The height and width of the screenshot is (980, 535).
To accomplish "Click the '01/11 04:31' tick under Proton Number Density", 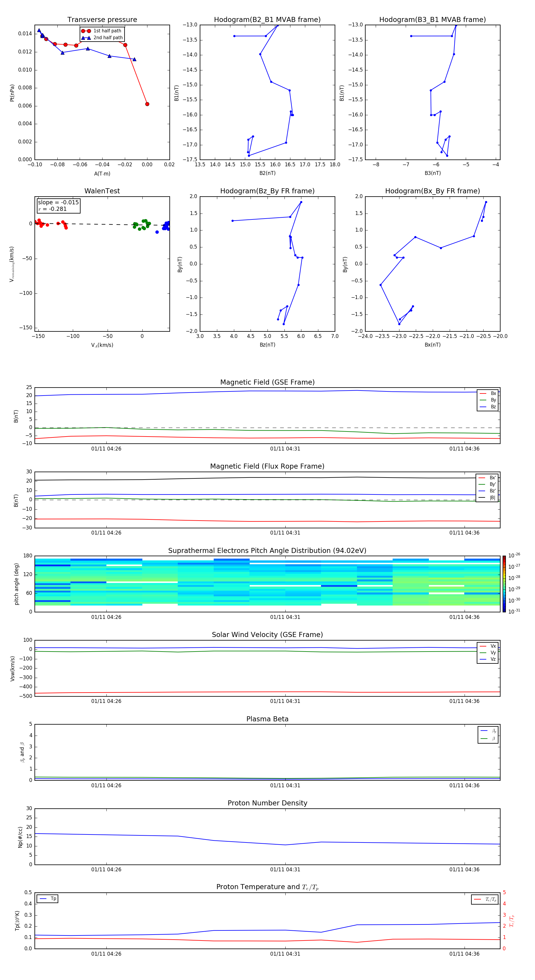I will coord(285,870).
